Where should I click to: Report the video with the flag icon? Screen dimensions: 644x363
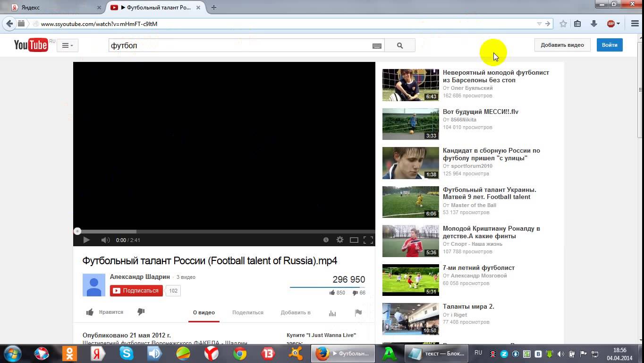coord(358,312)
